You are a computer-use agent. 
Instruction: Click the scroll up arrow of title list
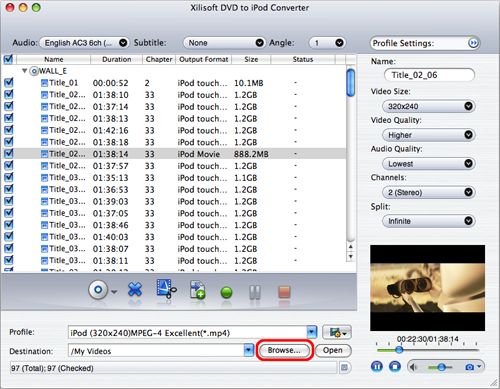[350, 247]
